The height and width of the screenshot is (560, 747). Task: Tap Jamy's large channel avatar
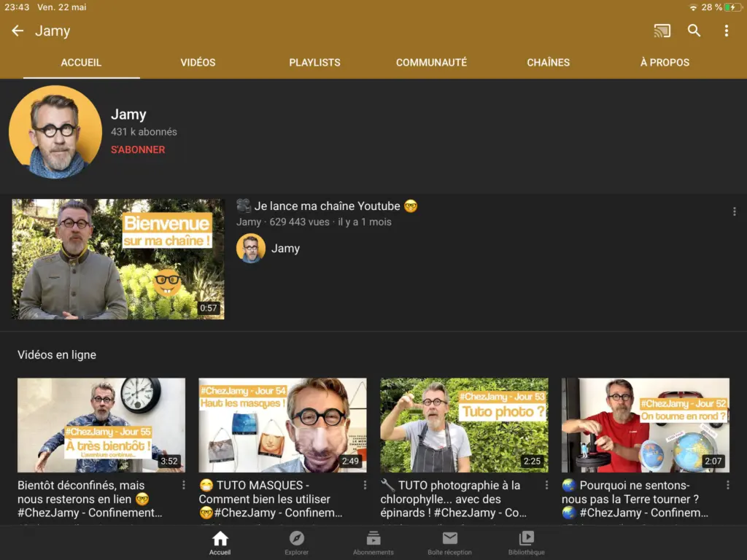55,132
